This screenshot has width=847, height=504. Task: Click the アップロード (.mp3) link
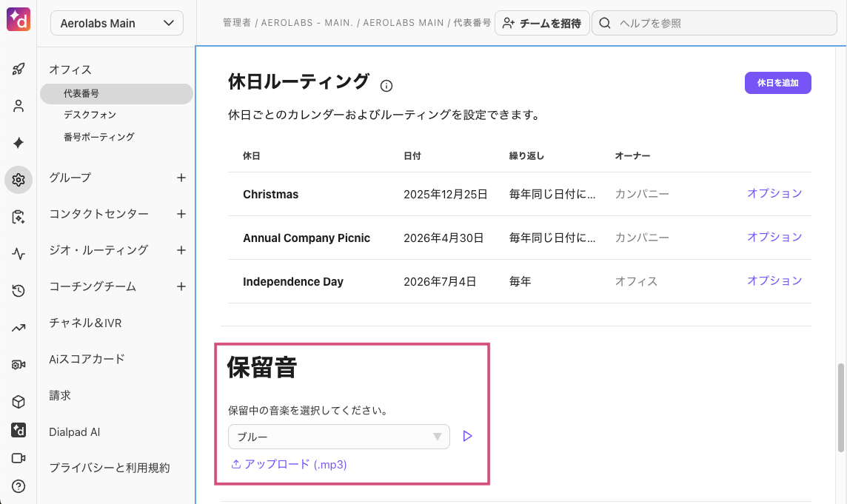[x=289, y=465]
